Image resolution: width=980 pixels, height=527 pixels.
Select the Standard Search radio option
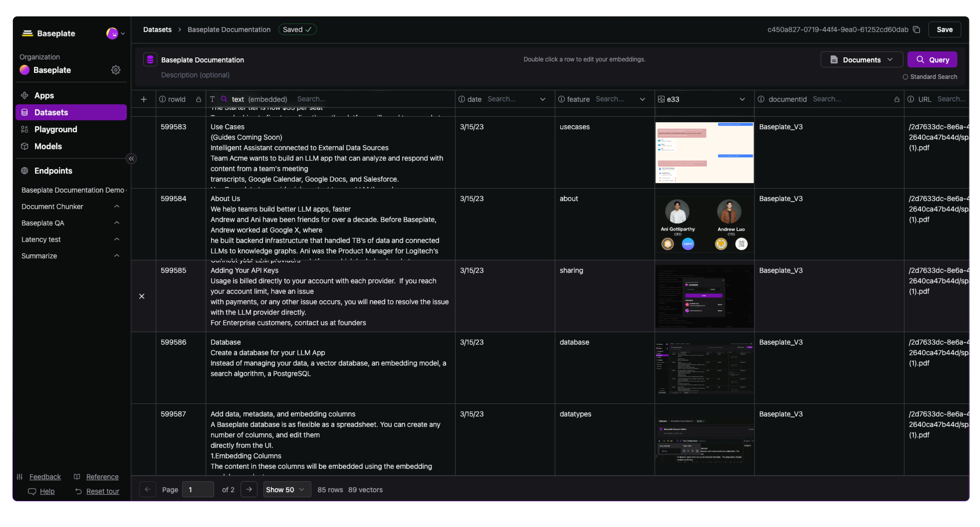[905, 77]
